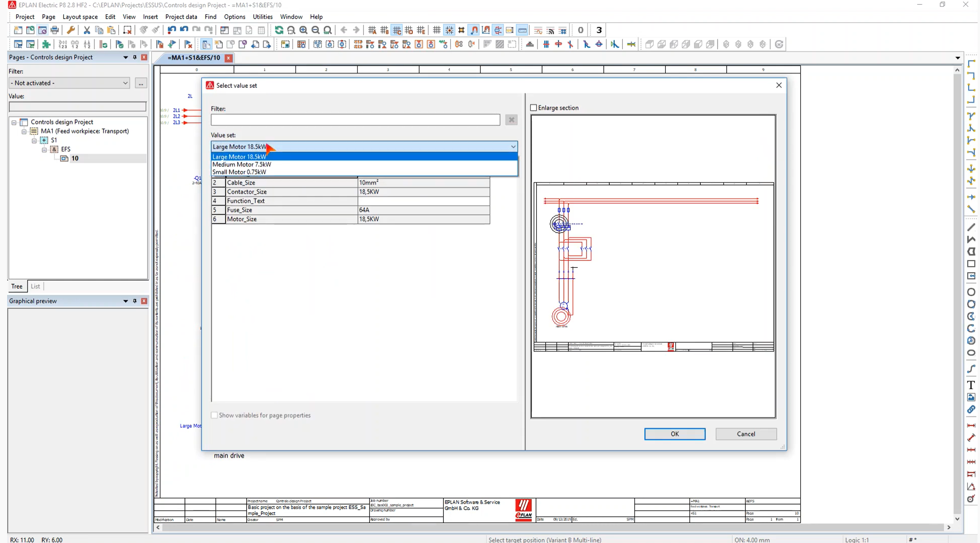This screenshot has width=980, height=543.
Task: Zoom in using the magnifier plus icon
Action: click(303, 30)
